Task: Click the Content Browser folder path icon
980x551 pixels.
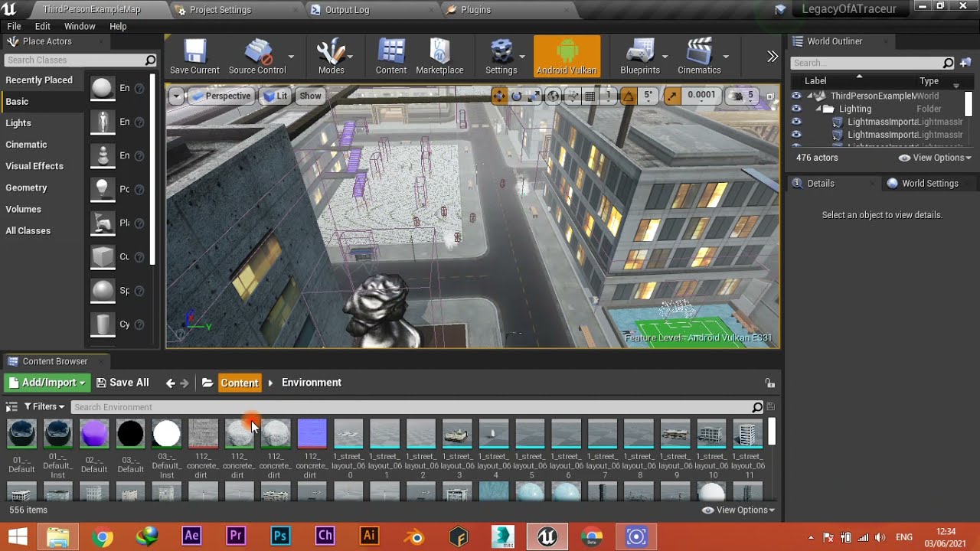Action: (207, 383)
